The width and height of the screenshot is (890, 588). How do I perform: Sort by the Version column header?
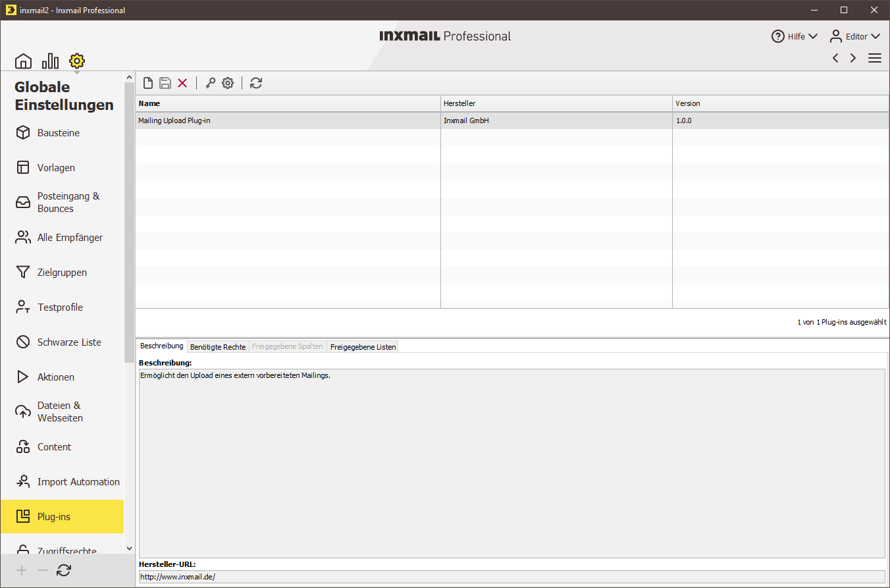point(781,104)
